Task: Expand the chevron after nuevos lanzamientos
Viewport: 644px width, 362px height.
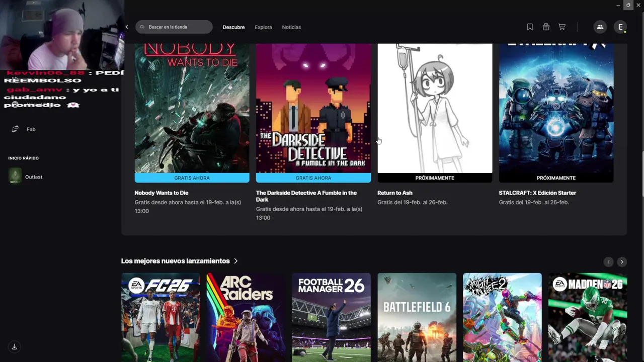Action: point(235,261)
